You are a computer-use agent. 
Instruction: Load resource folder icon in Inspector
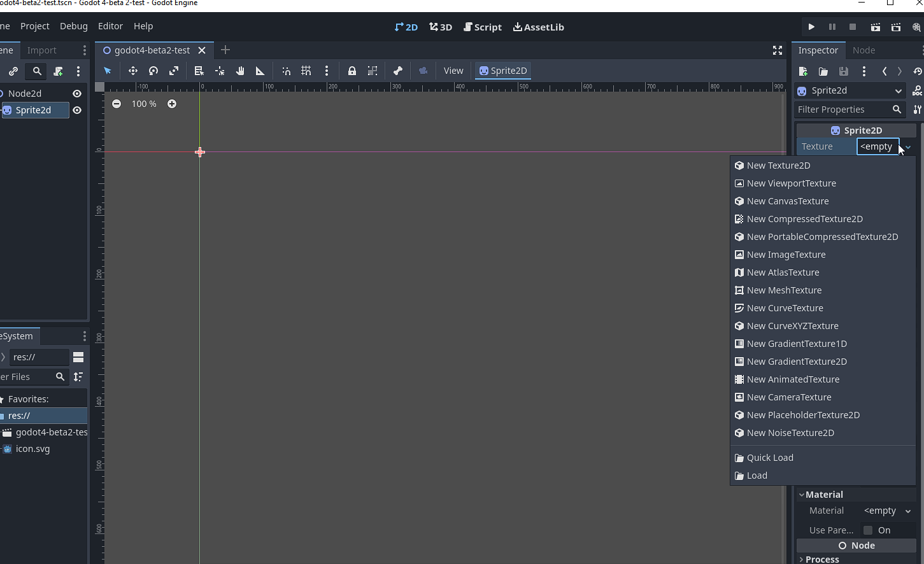(x=823, y=71)
